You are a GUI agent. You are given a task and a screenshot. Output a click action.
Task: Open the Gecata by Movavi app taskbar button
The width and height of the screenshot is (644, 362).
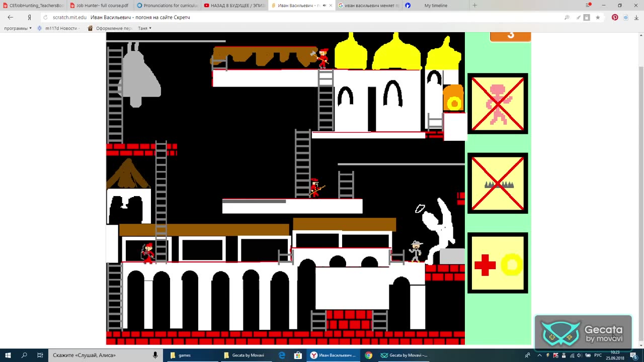point(404,355)
